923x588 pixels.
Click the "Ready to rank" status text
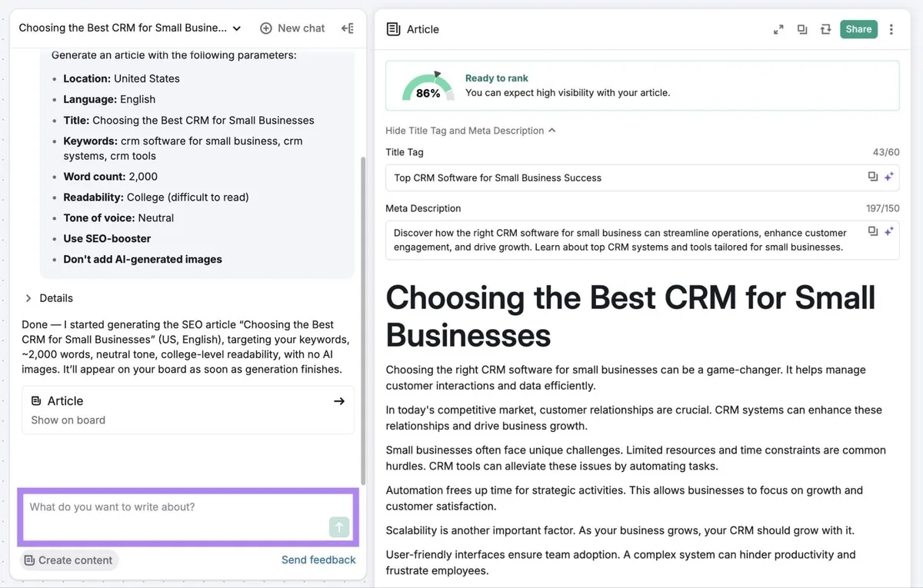(497, 78)
